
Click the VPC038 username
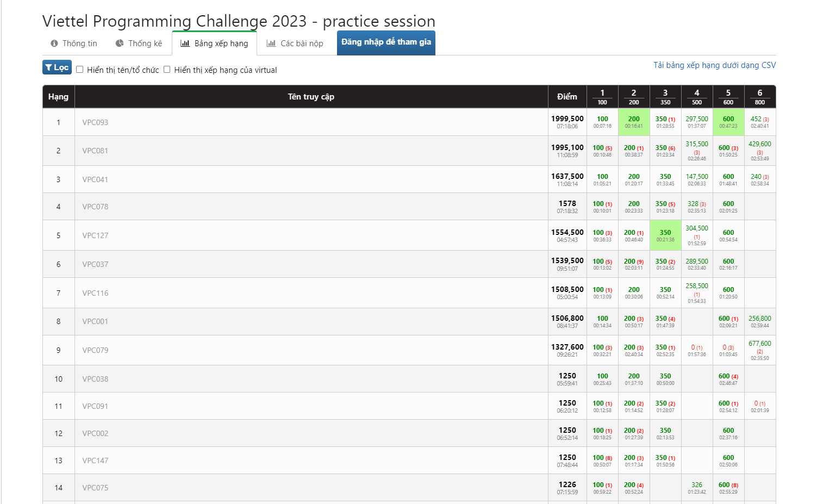click(95, 379)
